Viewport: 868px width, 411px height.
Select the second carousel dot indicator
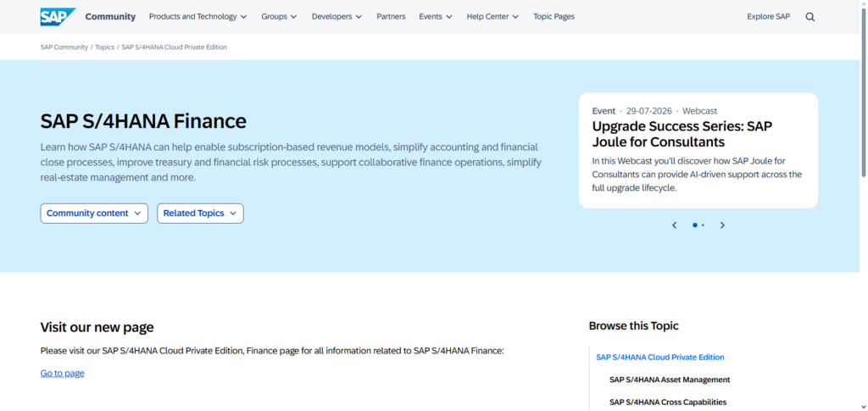pos(703,225)
